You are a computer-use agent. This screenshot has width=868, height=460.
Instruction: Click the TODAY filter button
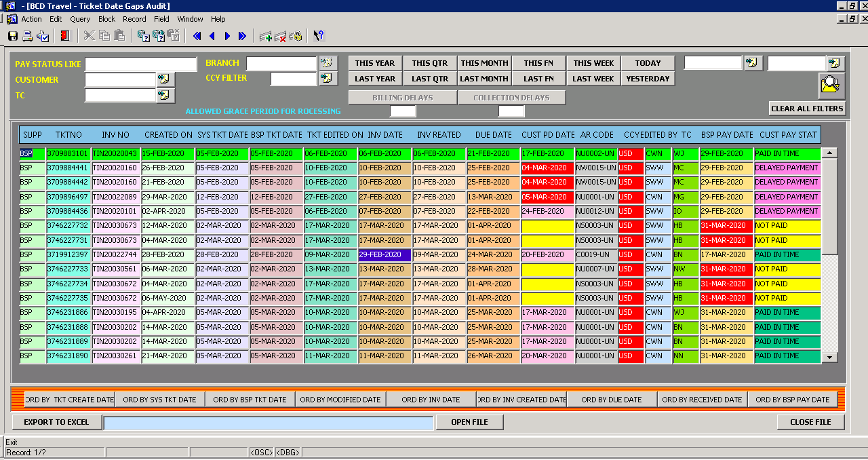[x=648, y=63]
